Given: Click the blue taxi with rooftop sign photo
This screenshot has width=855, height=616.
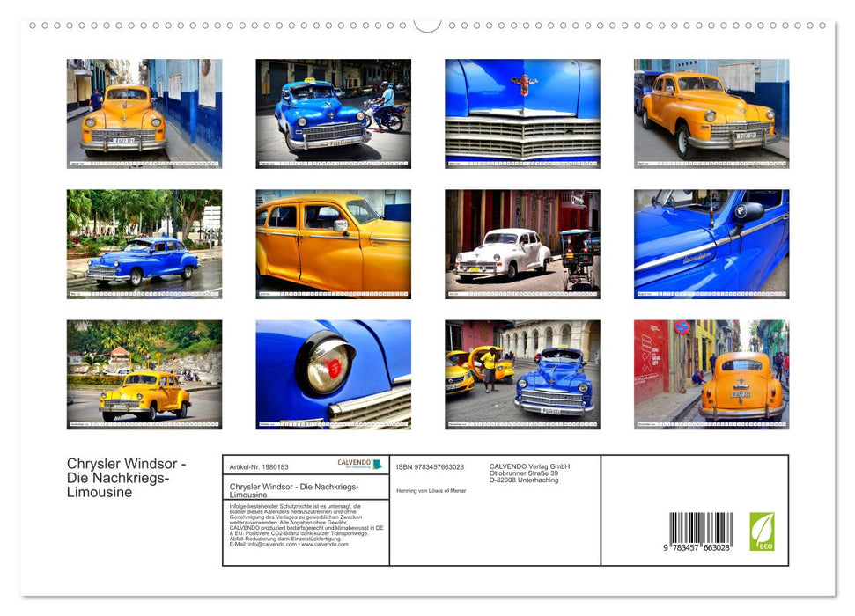Looking at the screenshot, I should [334, 111].
